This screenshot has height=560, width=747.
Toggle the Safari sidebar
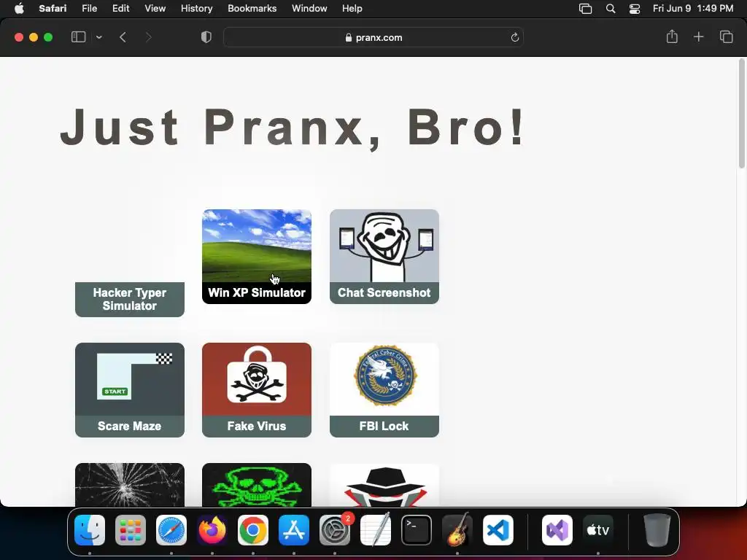(x=78, y=37)
